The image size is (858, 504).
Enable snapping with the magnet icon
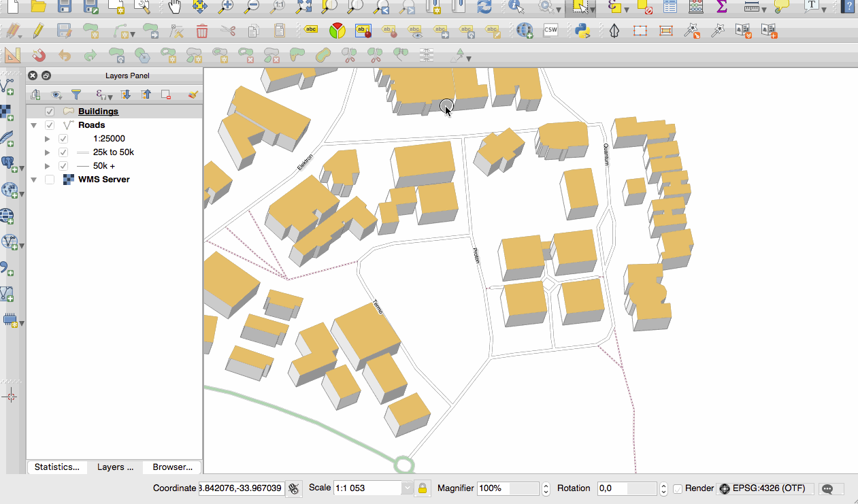[39, 55]
